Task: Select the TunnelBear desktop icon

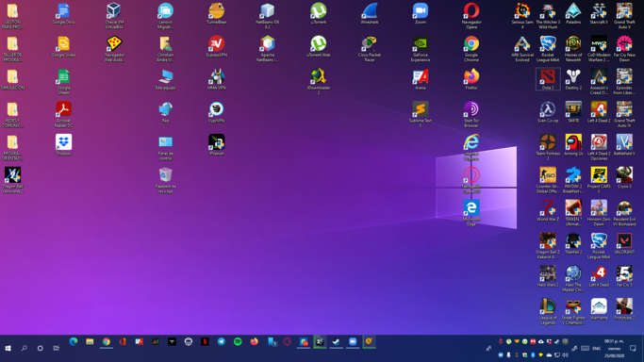Action: tap(217, 14)
